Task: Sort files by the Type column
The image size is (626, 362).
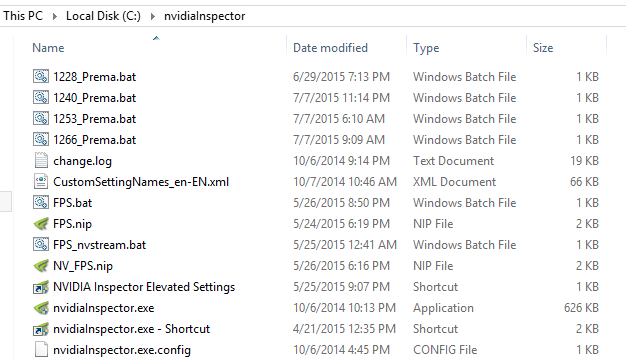Action: pyautogui.click(x=426, y=48)
